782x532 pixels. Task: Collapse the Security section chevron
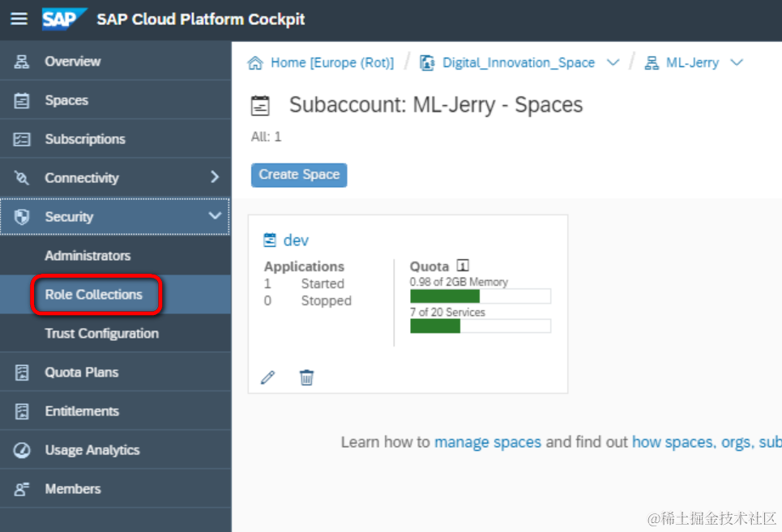tap(215, 216)
